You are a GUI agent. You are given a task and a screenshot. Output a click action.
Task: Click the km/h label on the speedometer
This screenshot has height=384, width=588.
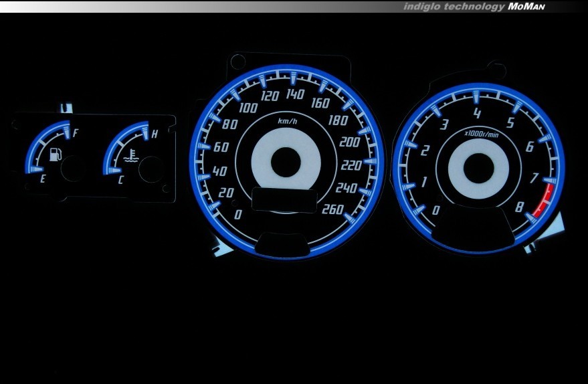click(x=288, y=121)
